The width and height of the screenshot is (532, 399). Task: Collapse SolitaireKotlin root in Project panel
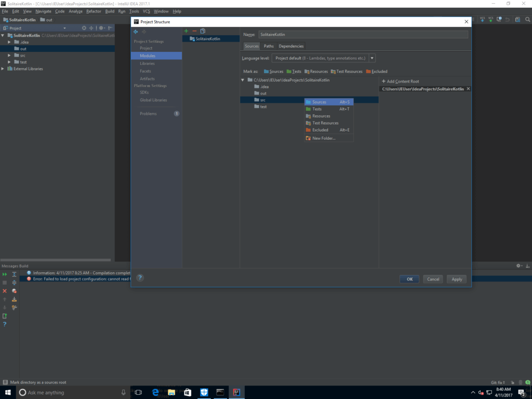point(3,35)
